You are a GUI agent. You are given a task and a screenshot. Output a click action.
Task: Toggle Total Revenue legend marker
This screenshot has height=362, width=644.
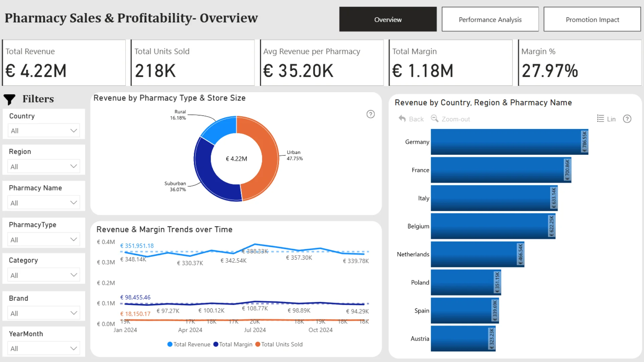click(170, 344)
